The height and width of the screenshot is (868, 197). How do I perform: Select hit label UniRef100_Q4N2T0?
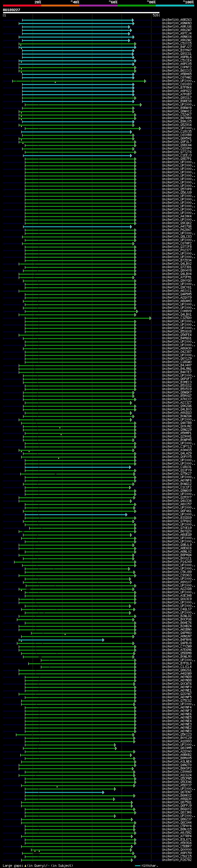[x=177, y=765]
